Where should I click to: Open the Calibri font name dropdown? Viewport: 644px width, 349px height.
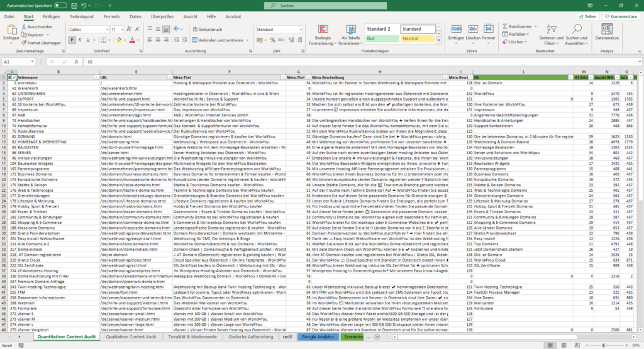[x=107, y=30]
